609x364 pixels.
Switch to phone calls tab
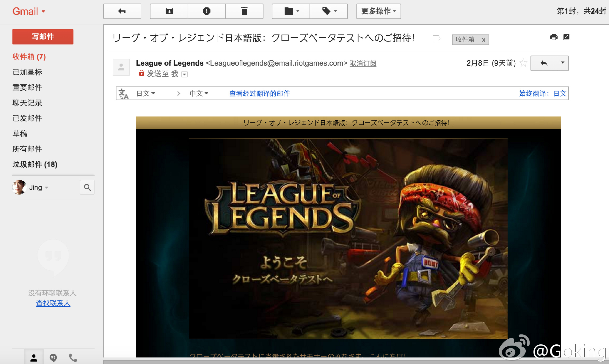(x=73, y=358)
